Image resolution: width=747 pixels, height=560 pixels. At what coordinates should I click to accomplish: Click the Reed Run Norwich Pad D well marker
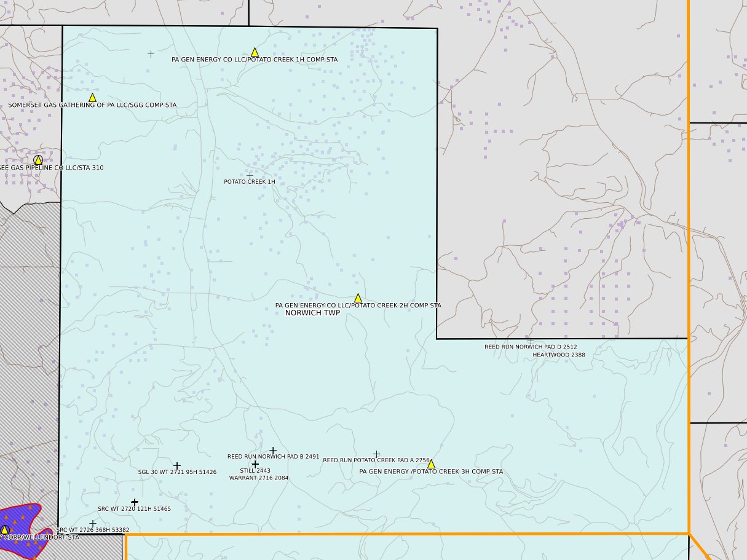(x=531, y=339)
